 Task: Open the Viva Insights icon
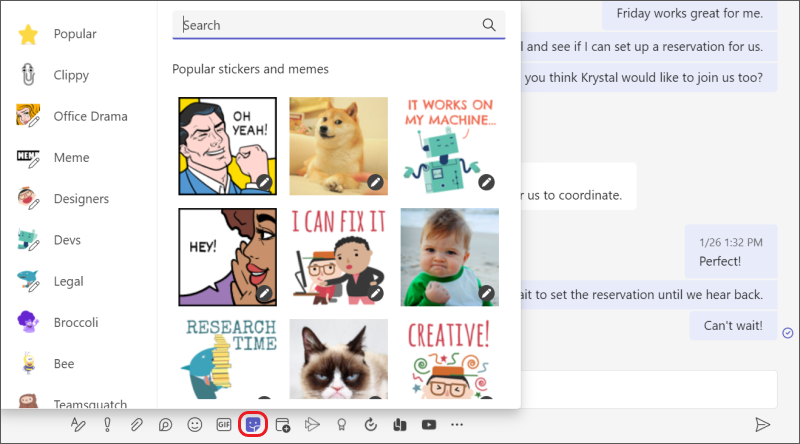pyautogui.click(x=399, y=425)
